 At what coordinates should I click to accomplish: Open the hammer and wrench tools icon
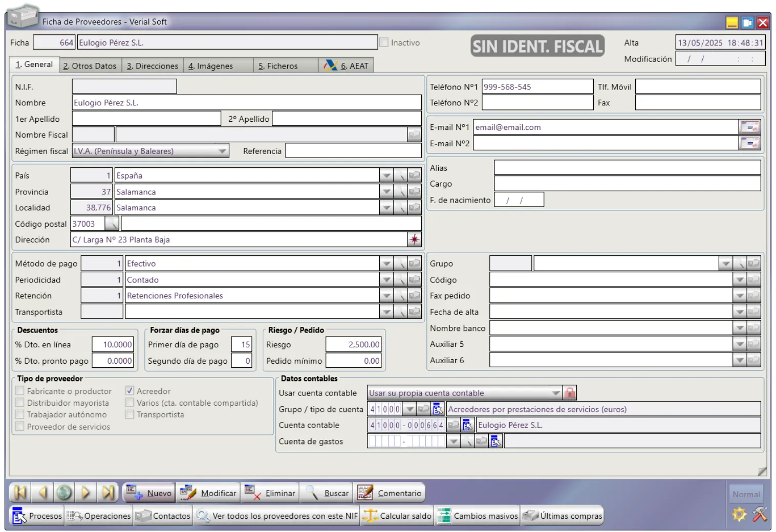tap(760, 514)
